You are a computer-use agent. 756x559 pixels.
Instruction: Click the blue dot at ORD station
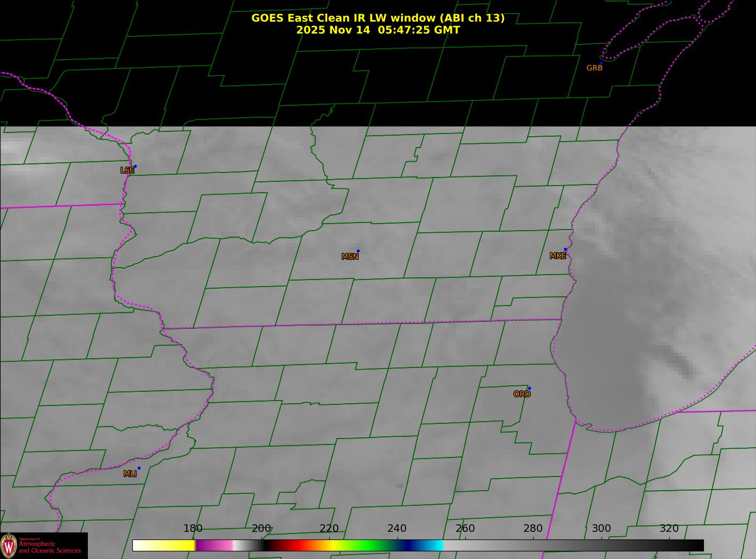coord(529,389)
